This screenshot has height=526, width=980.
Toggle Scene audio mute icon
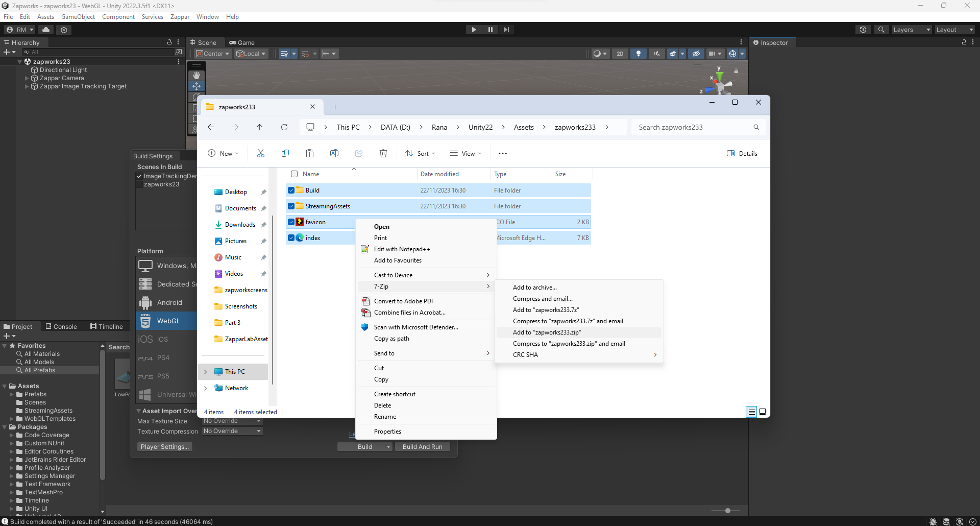tap(656, 54)
